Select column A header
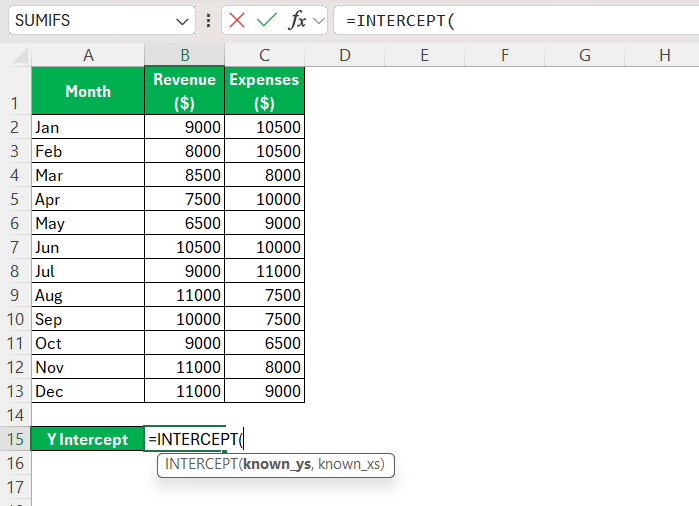Image resolution: width=699 pixels, height=506 pixels. point(88,55)
